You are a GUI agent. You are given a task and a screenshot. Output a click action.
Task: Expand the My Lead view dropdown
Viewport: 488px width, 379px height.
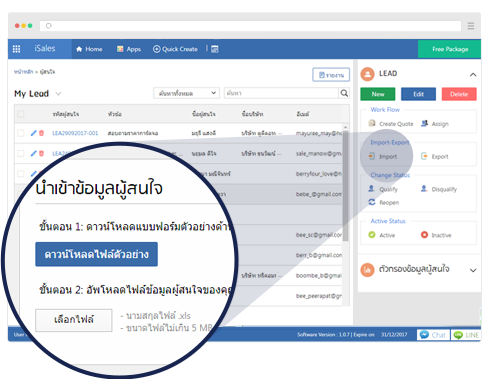click(58, 94)
